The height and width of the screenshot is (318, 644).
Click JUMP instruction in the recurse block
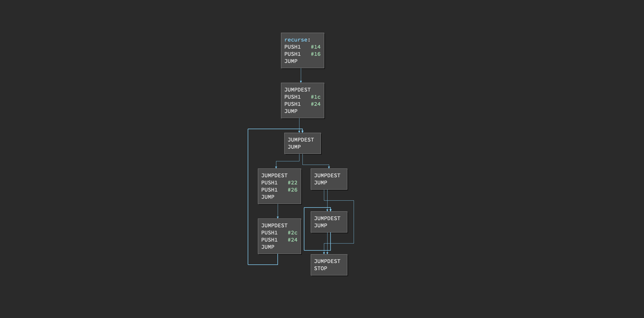(x=291, y=61)
